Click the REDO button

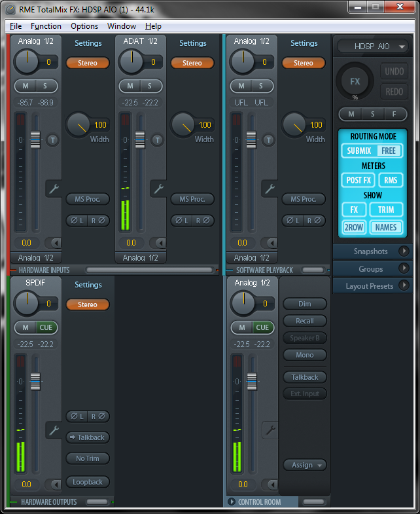click(394, 92)
